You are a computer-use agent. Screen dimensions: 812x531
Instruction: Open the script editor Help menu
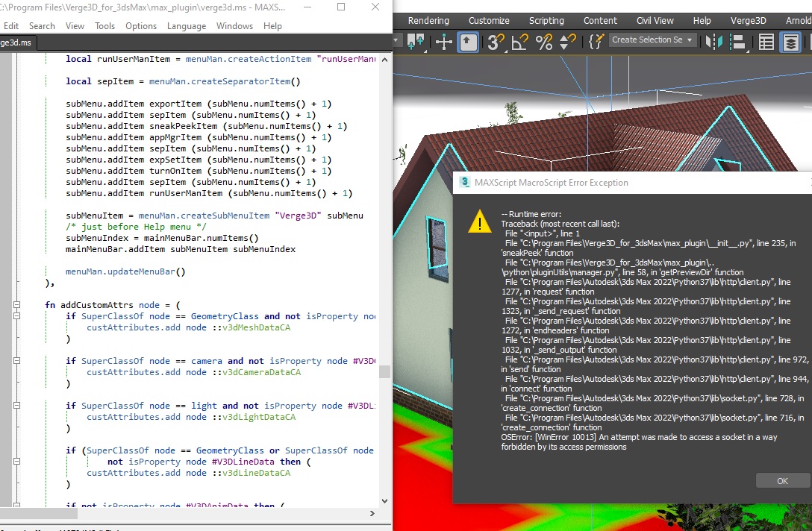272,26
